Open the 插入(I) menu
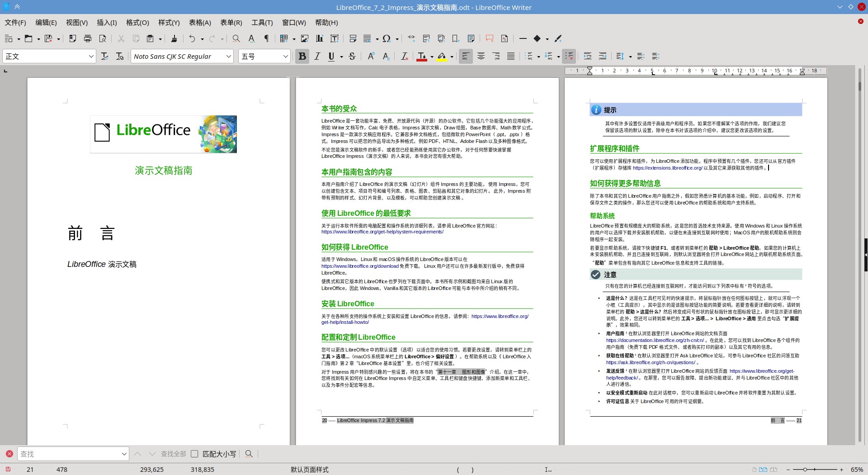The height and width of the screenshot is (475, 868). pyautogui.click(x=107, y=23)
